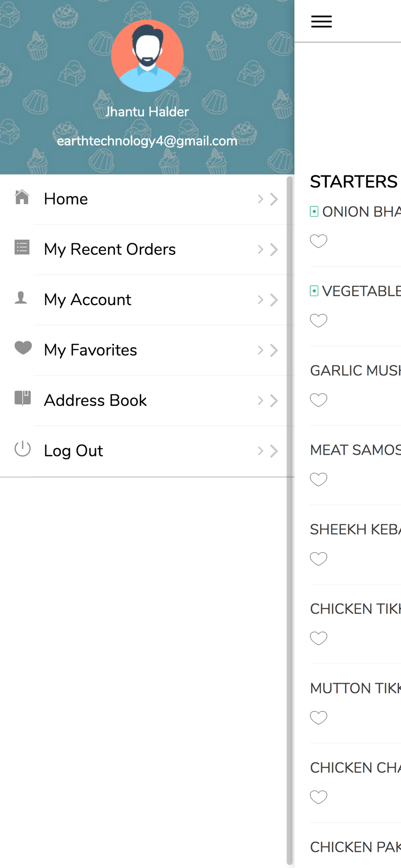This screenshot has width=401, height=868.
Task: Select the Log Out option
Action: pos(73,451)
